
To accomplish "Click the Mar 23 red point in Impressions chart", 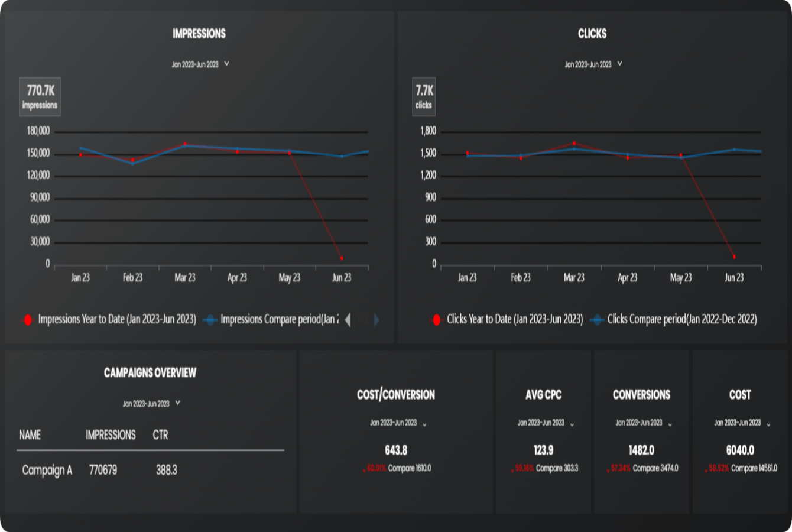I will pyautogui.click(x=185, y=144).
